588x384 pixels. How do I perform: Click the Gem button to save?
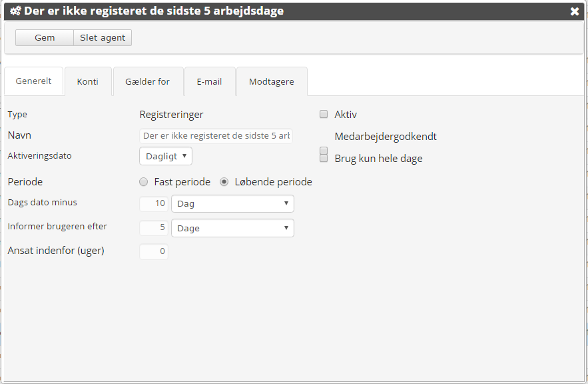[x=45, y=38]
